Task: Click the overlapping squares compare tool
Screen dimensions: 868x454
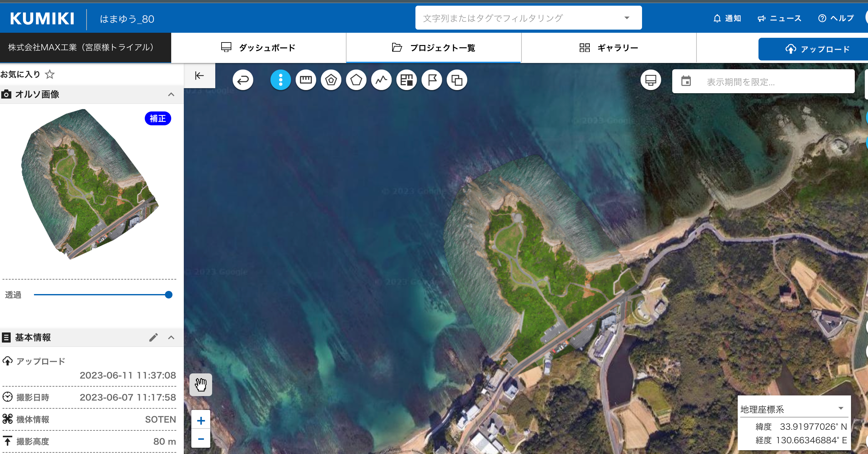Action: [x=457, y=80]
